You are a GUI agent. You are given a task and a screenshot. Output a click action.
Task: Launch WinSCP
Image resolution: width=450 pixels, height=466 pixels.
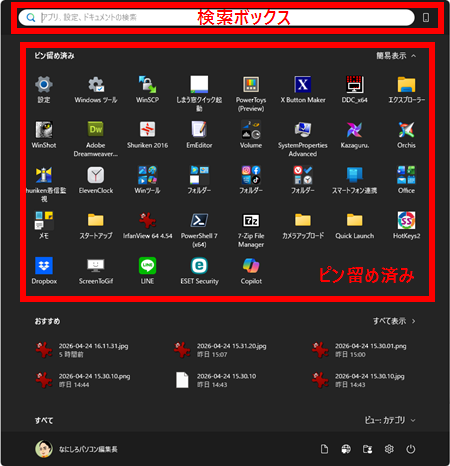[147, 90]
